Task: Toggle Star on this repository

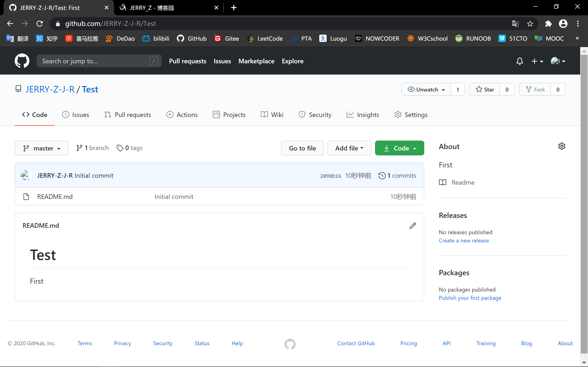Action: pos(485,89)
